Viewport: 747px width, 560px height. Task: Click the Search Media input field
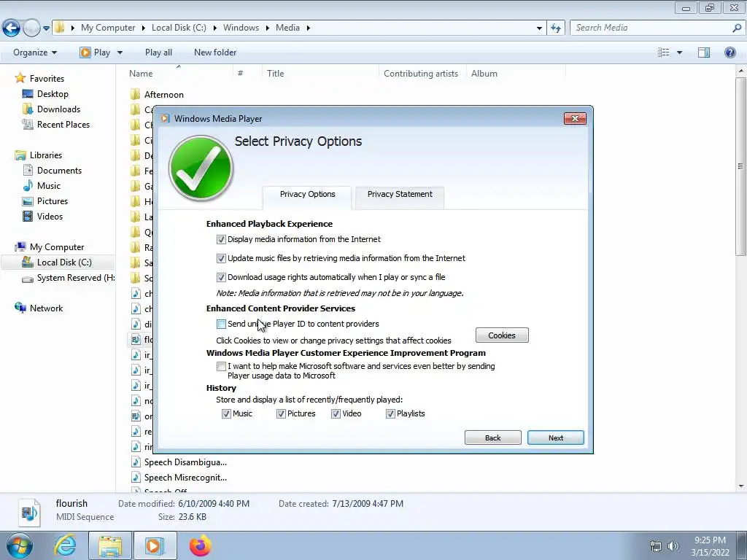click(650, 28)
